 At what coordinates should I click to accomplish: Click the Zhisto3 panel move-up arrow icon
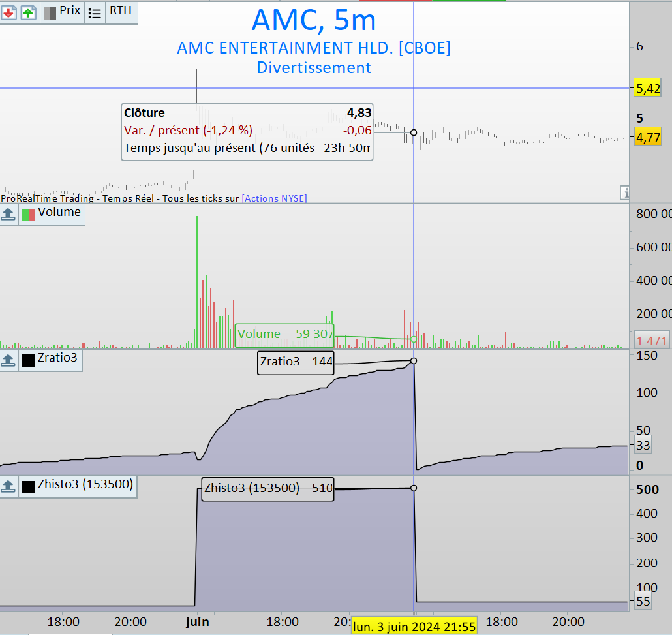[8, 486]
